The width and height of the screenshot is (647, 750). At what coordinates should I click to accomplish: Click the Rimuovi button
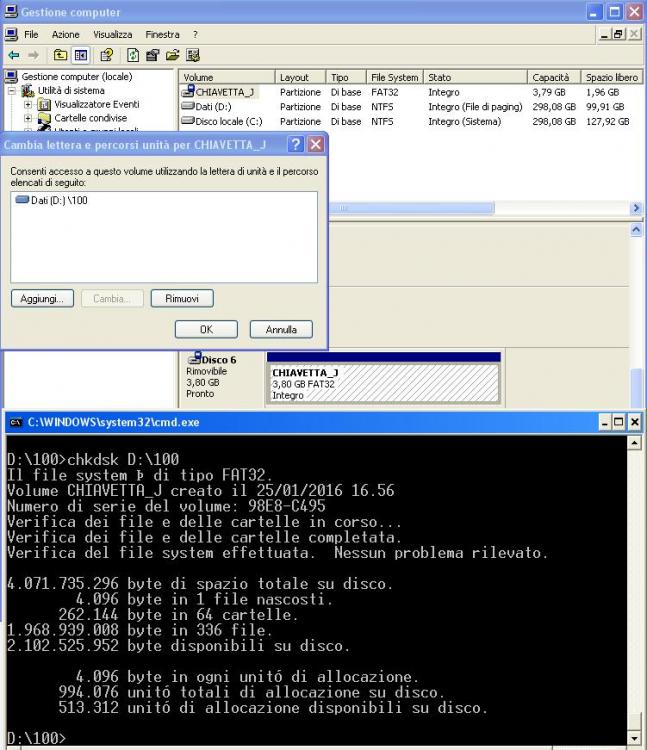[182, 298]
